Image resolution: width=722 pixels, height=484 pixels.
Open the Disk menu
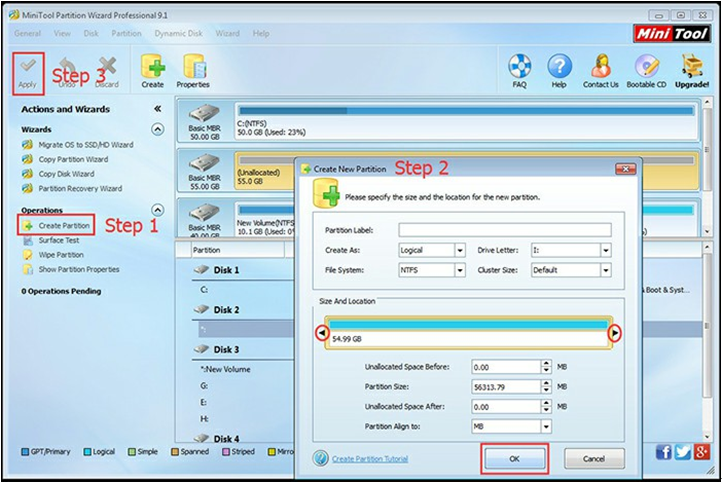(x=91, y=34)
